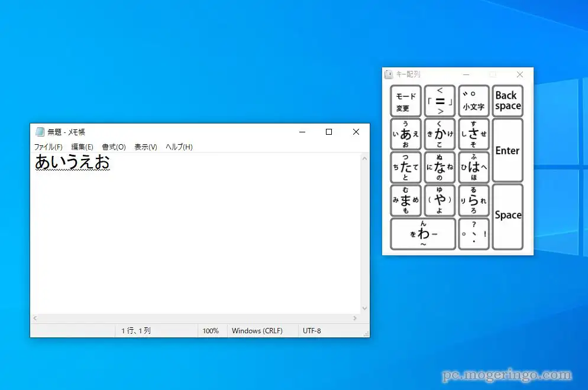Click the Space key on keypad
The height and width of the screenshot is (390, 588).
click(508, 216)
